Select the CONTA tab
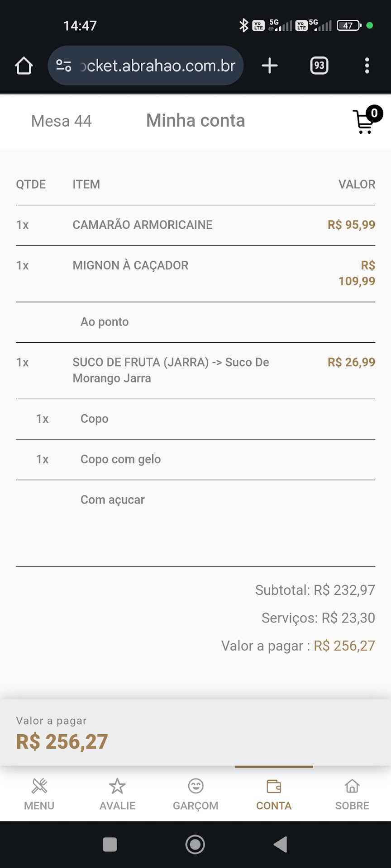 coord(274,794)
